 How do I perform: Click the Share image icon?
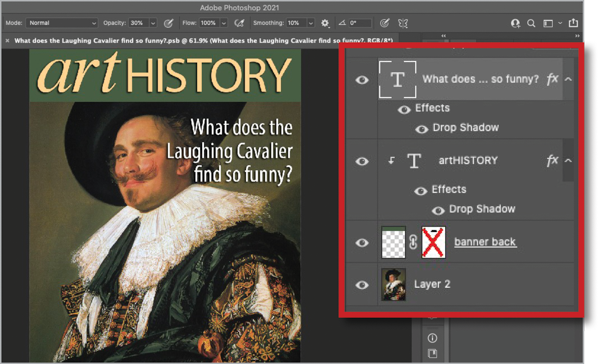(x=573, y=23)
